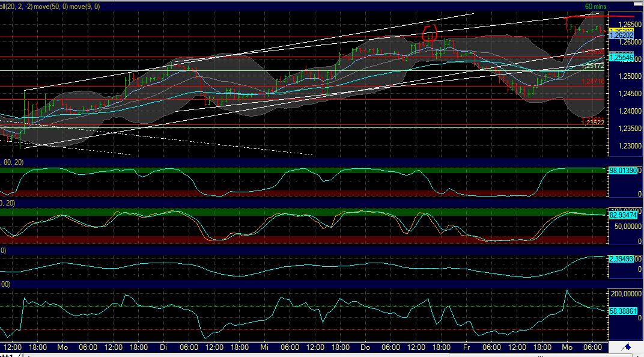The width and height of the screenshot is (644, 357).
Task: Click the "Mi" day marker on the time axis
Action: point(264,347)
